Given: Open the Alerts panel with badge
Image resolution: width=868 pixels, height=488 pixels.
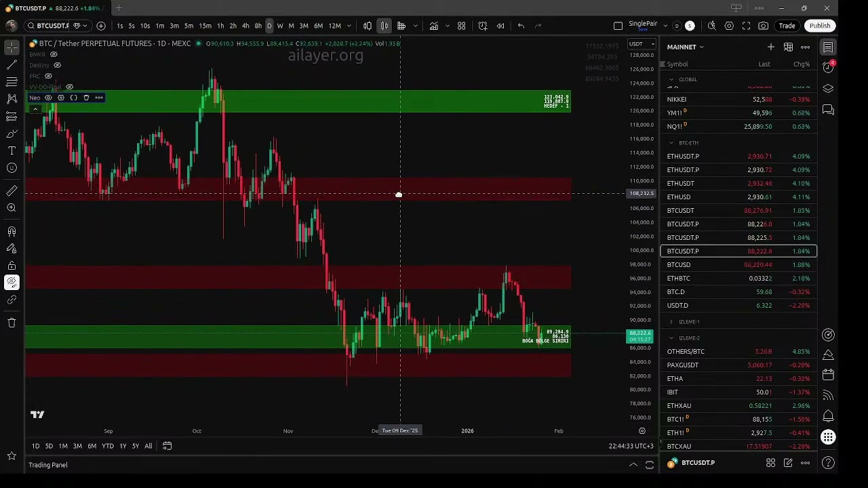Looking at the screenshot, I should pyautogui.click(x=829, y=66).
